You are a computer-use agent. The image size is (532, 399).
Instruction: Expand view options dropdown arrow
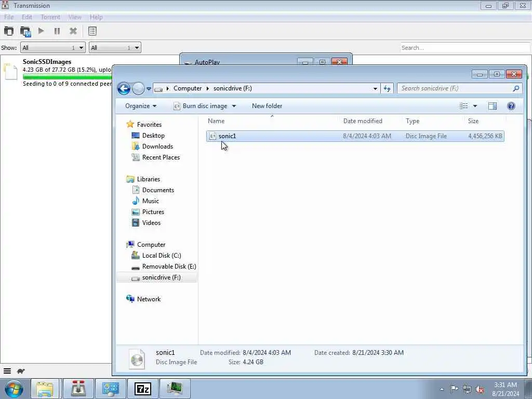coord(475,106)
